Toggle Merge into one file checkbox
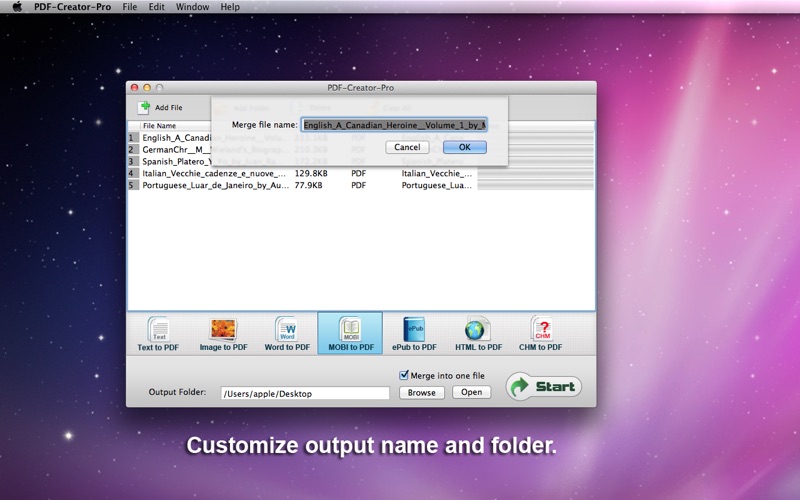 (404, 375)
